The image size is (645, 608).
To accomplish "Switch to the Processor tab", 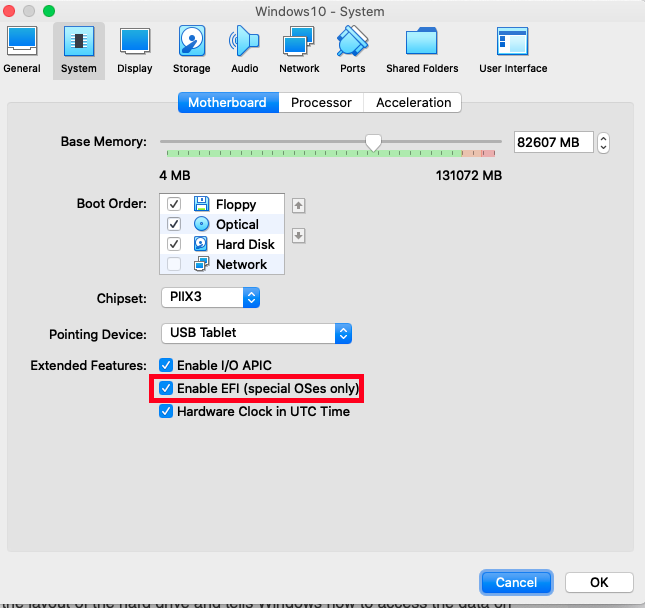I will click(321, 102).
